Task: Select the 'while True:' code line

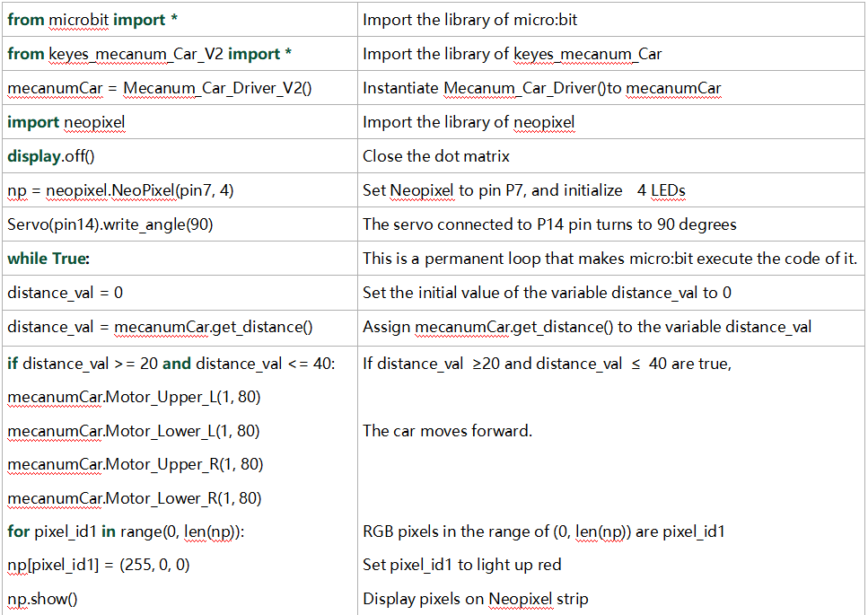Action: tap(48, 259)
